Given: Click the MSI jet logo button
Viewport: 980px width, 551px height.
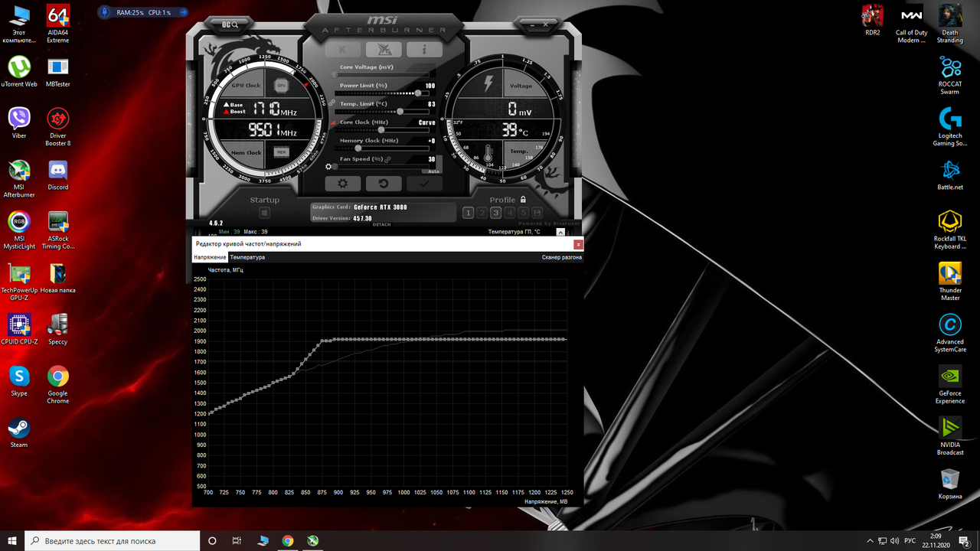Looking at the screenshot, I should [x=384, y=50].
